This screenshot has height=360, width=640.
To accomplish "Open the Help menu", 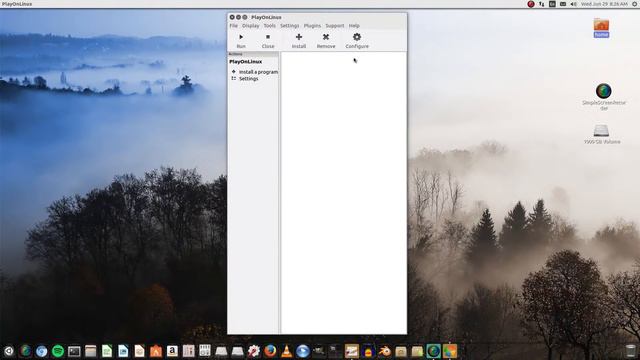I will [x=354, y=26].
